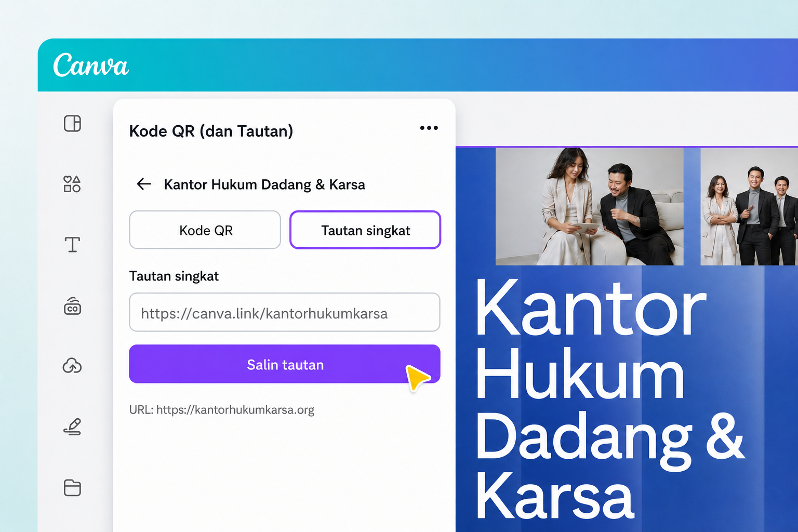Select the 'Kantor Hukum Dadang & Karsa' canvas heading
The height and width of the screenshot is (532, 798).
(610, 398)
